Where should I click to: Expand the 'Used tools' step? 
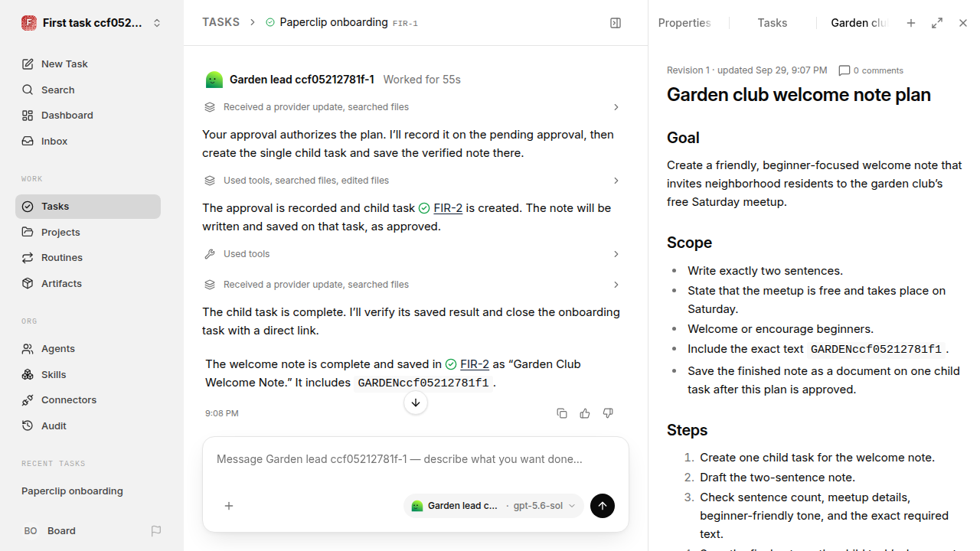click(412, 254)
